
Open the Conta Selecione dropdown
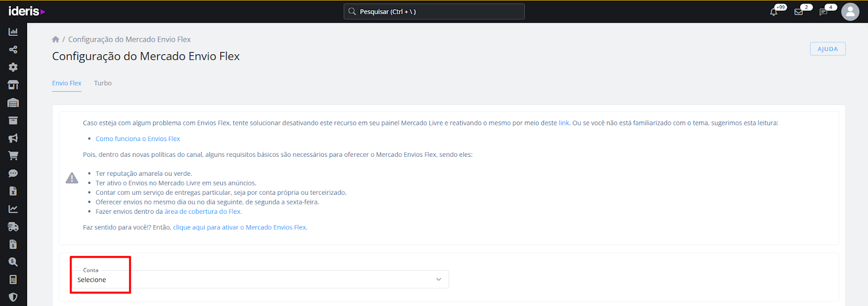click(x=259, y=279)
